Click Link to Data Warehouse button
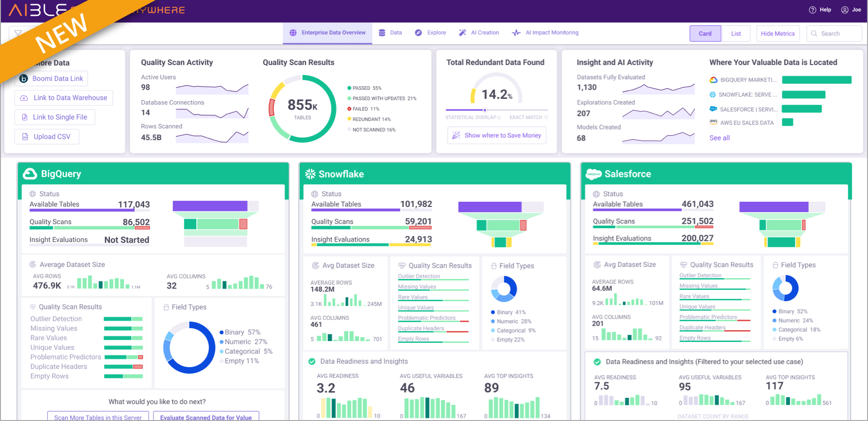 pos(64,98)
